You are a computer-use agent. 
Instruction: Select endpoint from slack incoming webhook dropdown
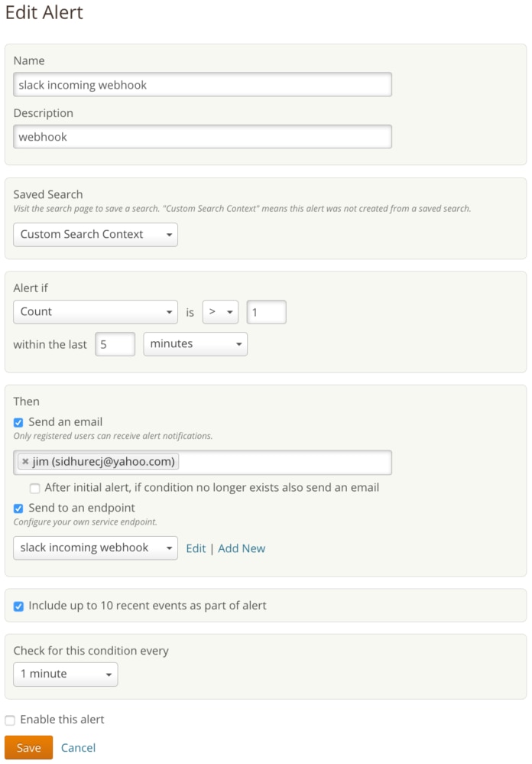click(96, 548)
